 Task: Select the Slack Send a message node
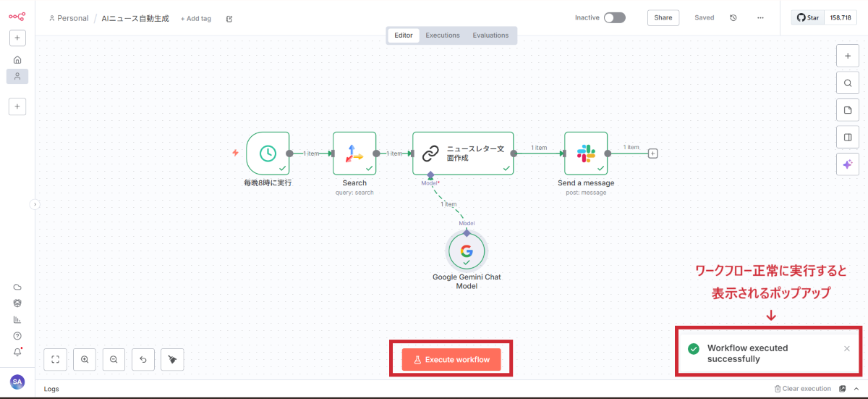click(x=586, y=153)
